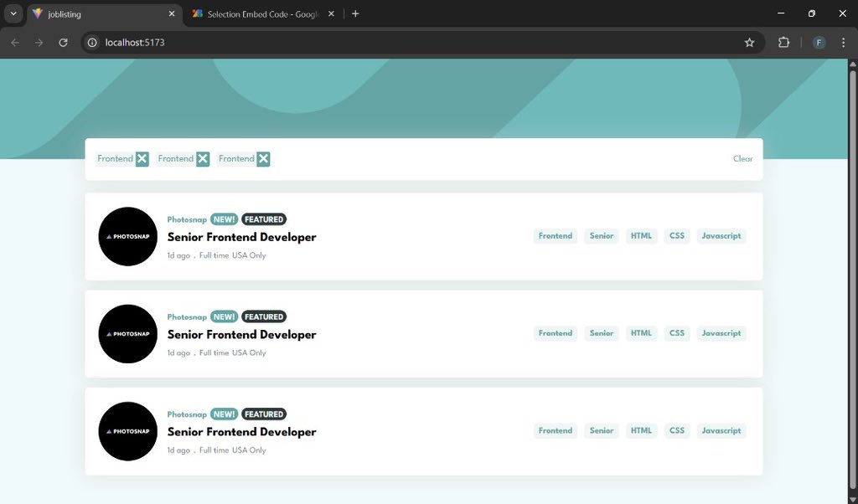Click the refresh page icon
The width and height of the screenshot is (858, 504).
[64, 42]
